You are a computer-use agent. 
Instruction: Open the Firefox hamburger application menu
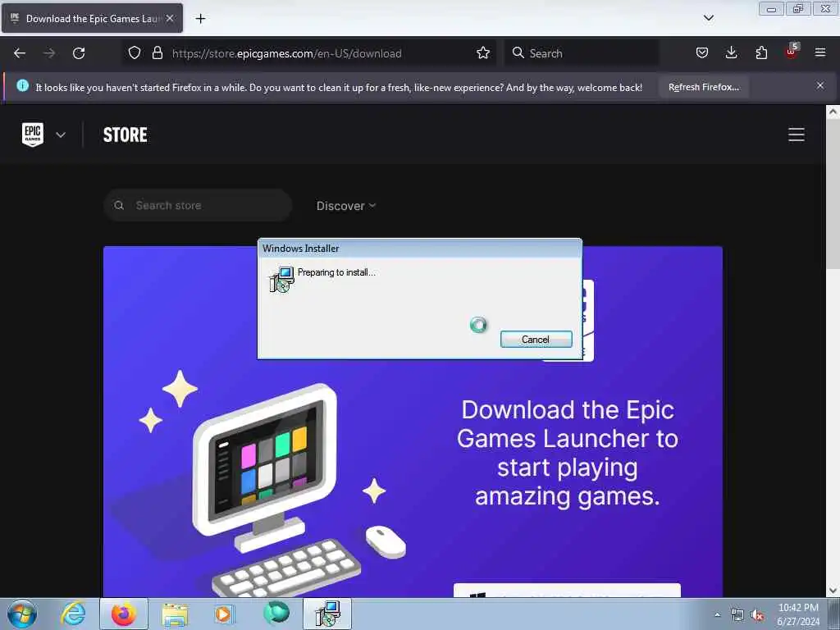[x=820, y=52]
